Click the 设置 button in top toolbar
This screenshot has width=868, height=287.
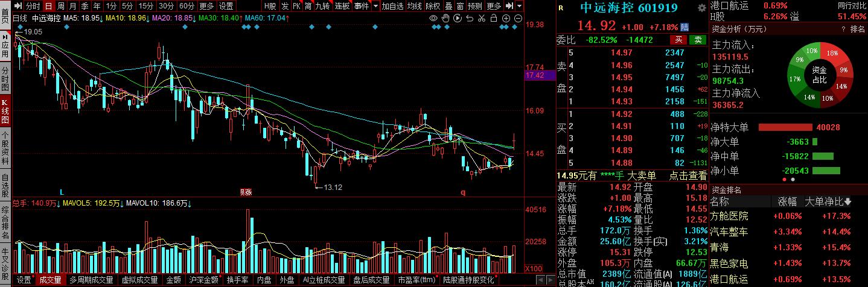tap(226, 6)
